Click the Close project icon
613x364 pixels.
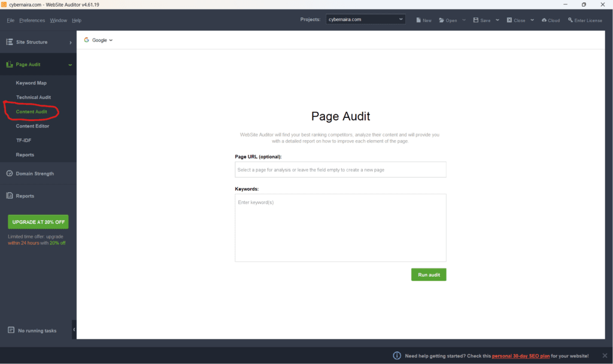tap(509, 20)
